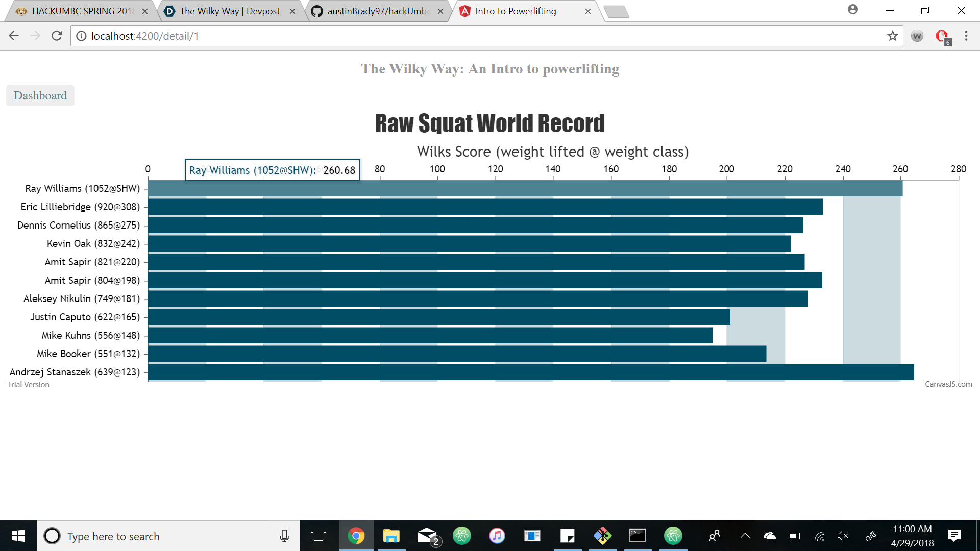Bookmark this page with star icon
Screen dimensions: 980x551
pyautogui.click(x=892, y=36)
